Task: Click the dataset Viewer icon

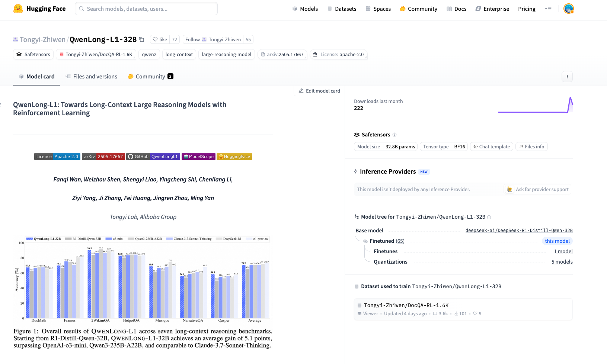Action: [360, 314]
